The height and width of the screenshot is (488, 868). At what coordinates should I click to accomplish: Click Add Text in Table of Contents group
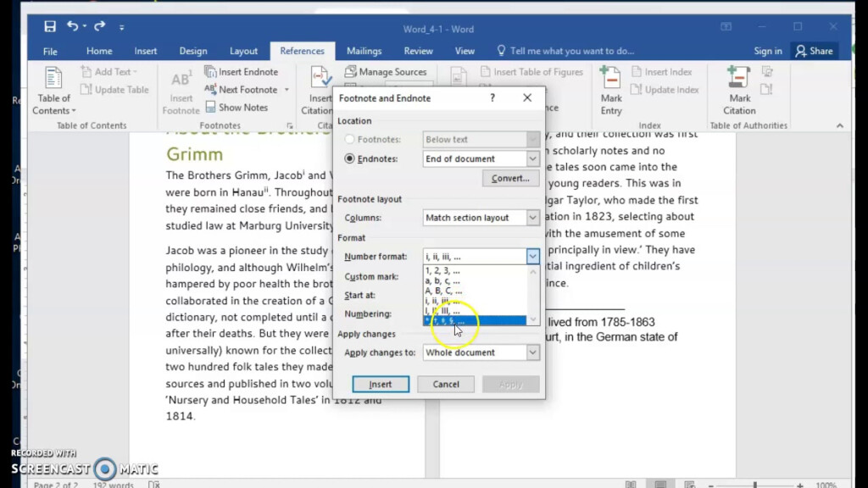point(109,71)
